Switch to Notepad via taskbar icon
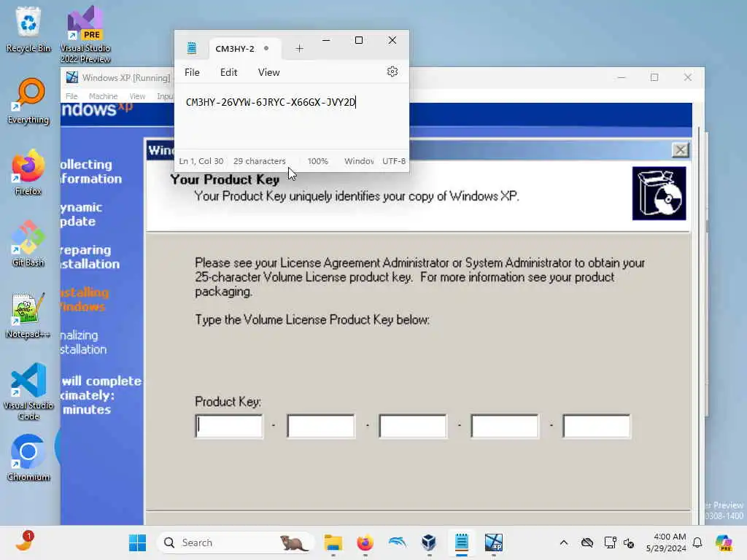 coord(461,542)
